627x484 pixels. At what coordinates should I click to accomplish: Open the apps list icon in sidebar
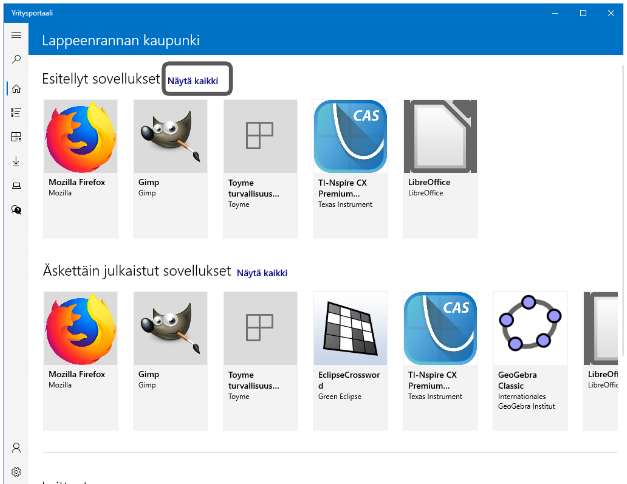[16, 113]
